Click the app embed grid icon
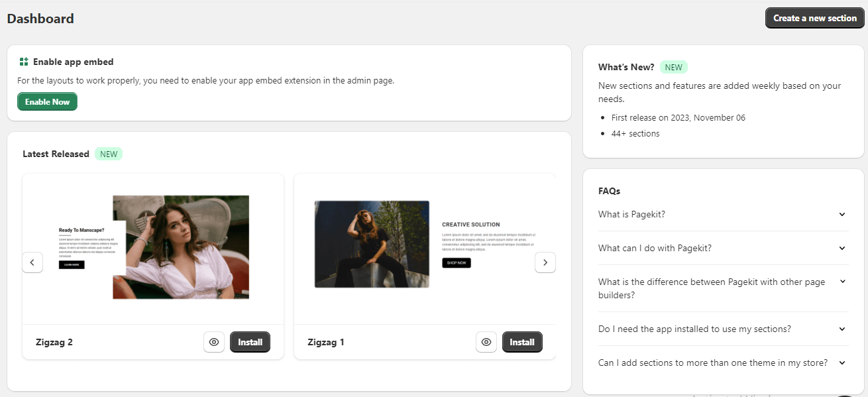Viewport: 868px width, 397px height. 24,62
